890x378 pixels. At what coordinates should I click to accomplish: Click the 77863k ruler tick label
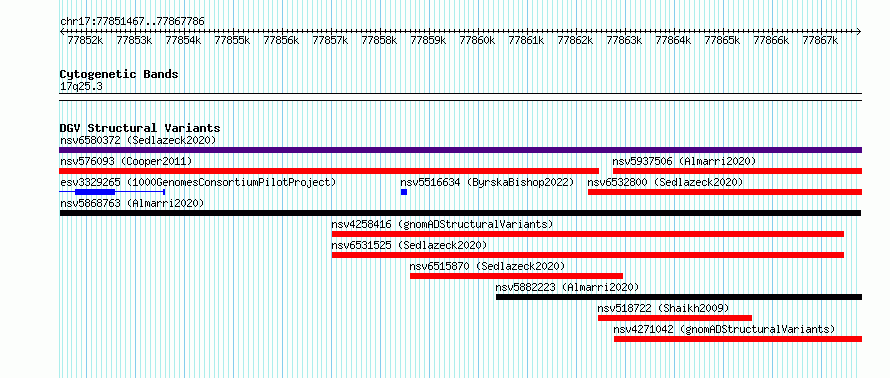coord(624,40)
